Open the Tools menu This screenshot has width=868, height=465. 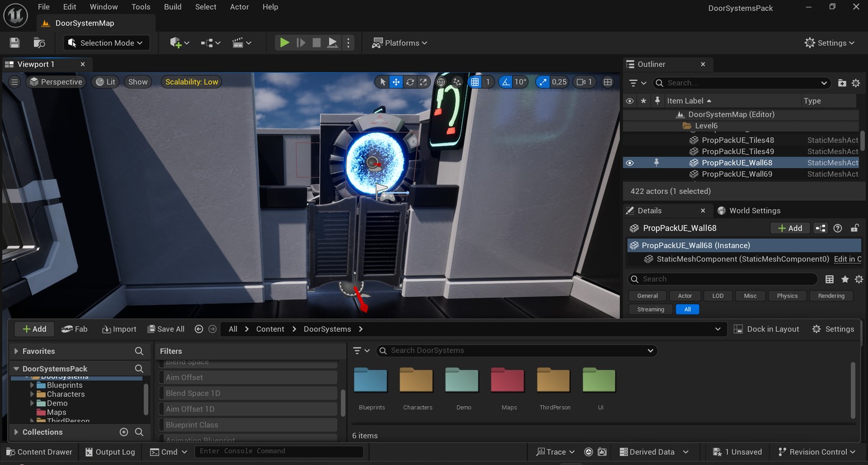[x=141, y=7]
